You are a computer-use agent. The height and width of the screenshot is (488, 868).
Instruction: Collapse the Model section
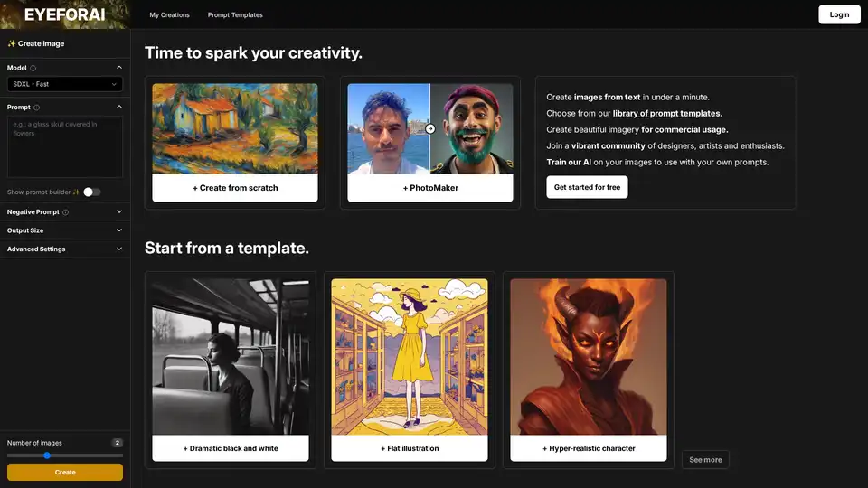pyautogui.click(x=119, y=68)
